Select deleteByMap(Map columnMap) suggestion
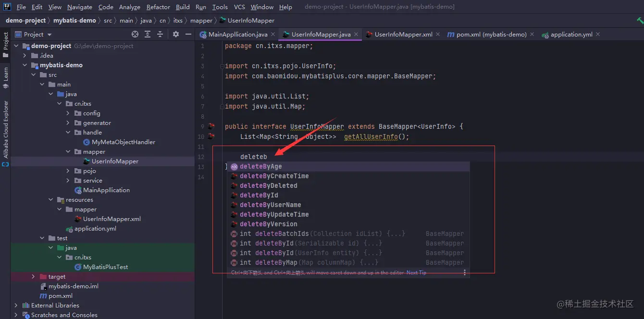 coord(348,262)
